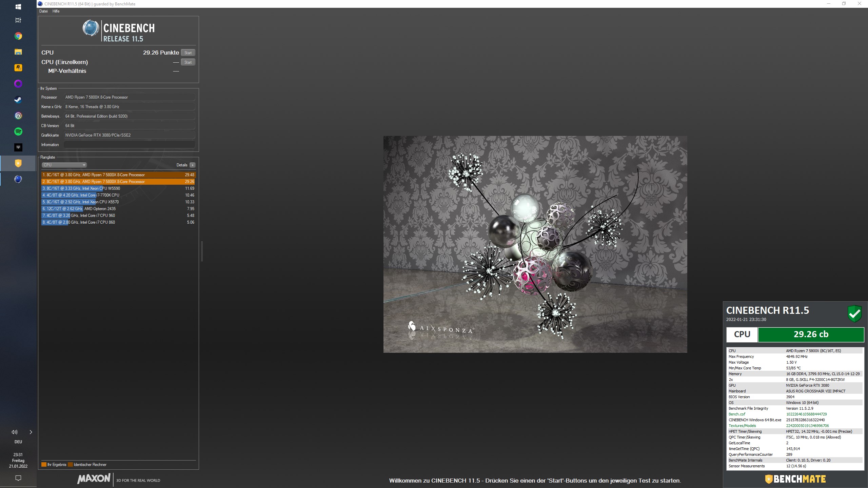Click the Cinebench Release 11.5 logo
The image size is (868, 488).
(118, 31)
